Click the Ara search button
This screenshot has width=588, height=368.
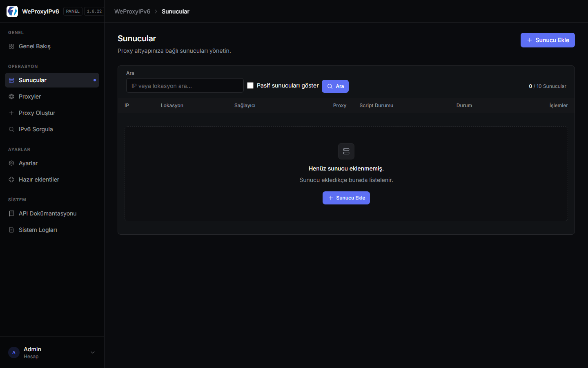coord(335,86)
